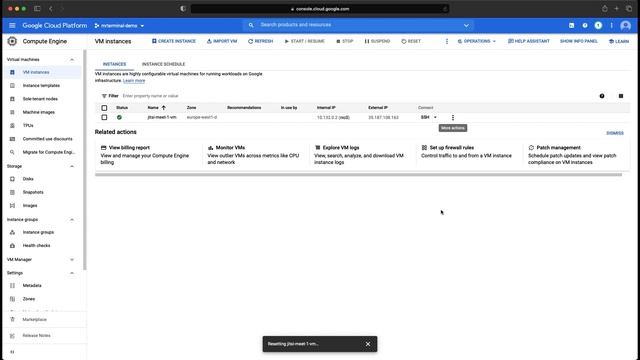Expand the search bar dropdown arrow
The image size is (640, 360).
click(466, 25)
